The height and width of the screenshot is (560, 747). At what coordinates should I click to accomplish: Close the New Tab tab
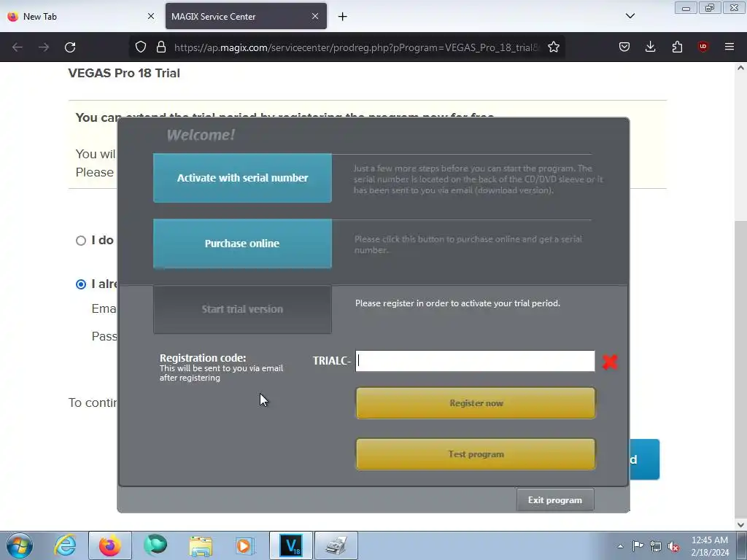click(x=151, y=16)
